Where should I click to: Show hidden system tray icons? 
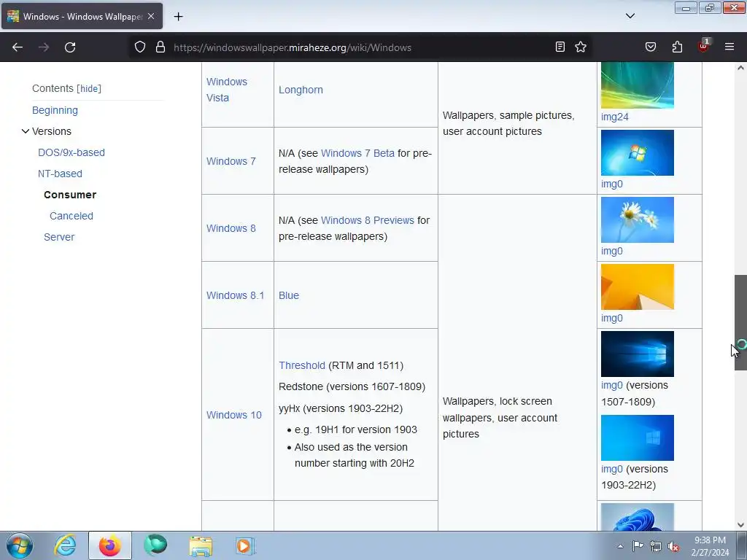pos(620,546)
